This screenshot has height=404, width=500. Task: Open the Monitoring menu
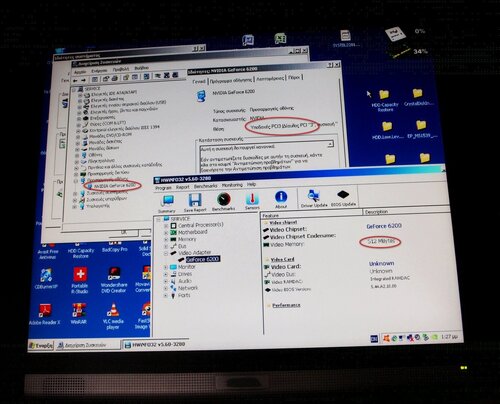tap(232, 185)
